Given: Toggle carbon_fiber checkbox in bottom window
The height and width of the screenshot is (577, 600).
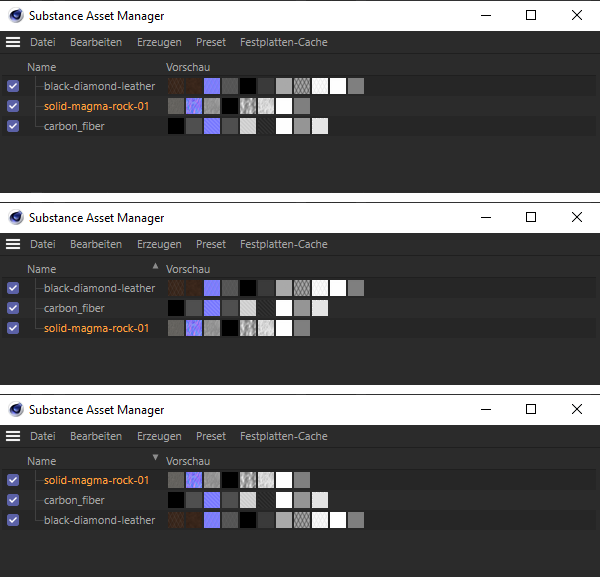Looking at the screenshot, I should 13,500.
